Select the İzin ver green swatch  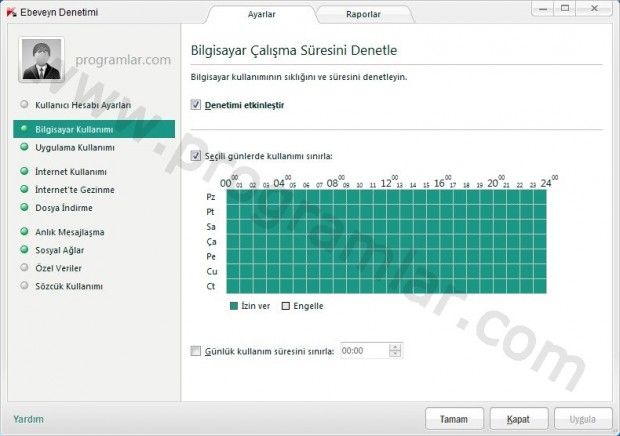click(x=234, y=306)
